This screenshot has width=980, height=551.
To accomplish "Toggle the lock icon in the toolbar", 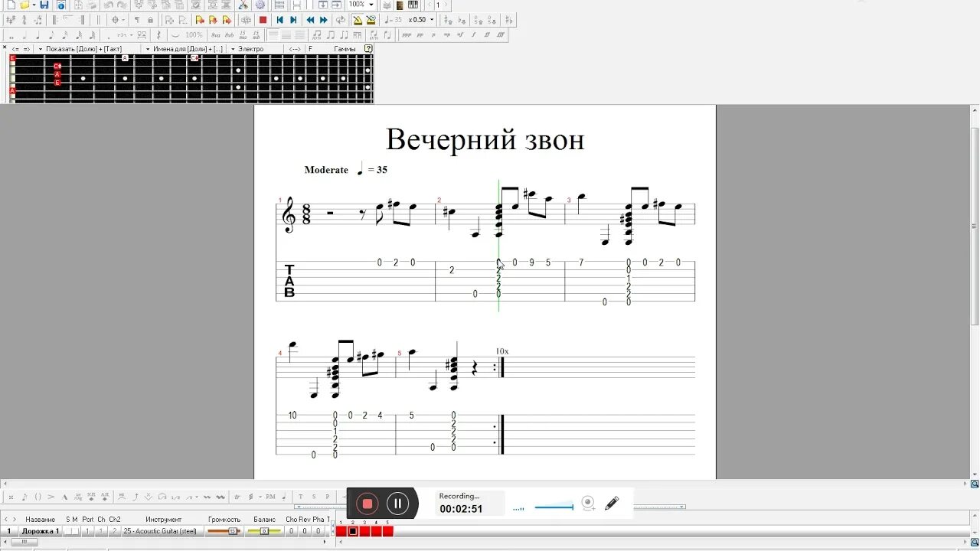I will point(150,19).
